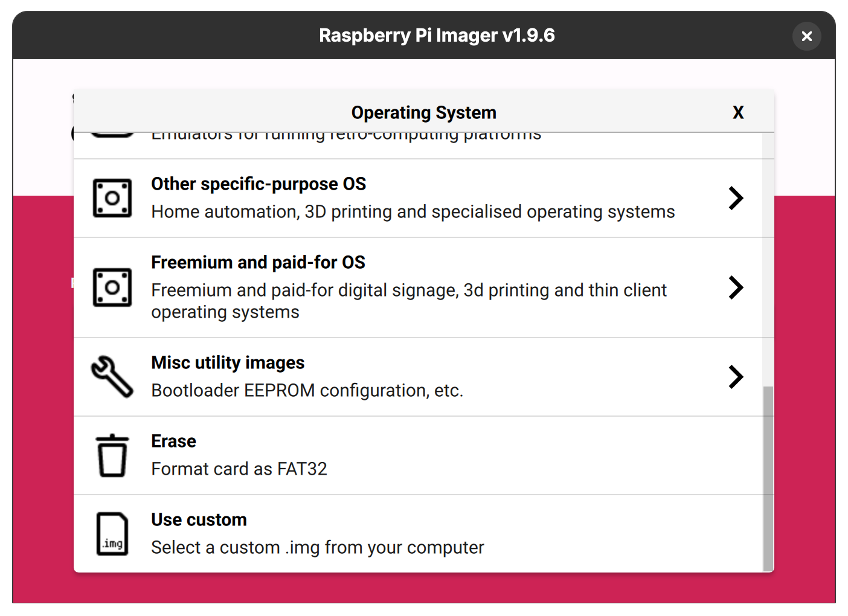This screenshot has height=616, width=848.
Task: Expand the Misc utility images chevron
Action: click(736, 377)
